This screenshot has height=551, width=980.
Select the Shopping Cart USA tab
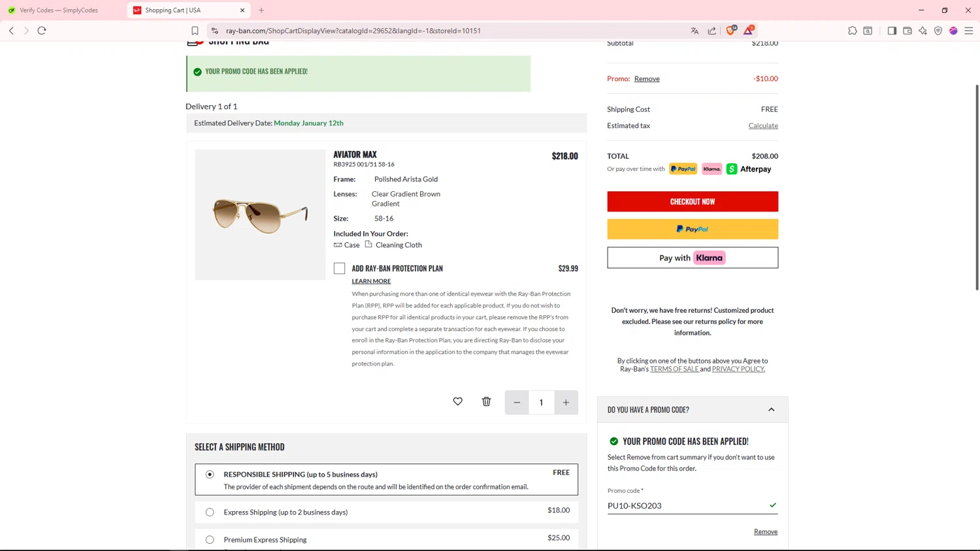pos(189,10)
